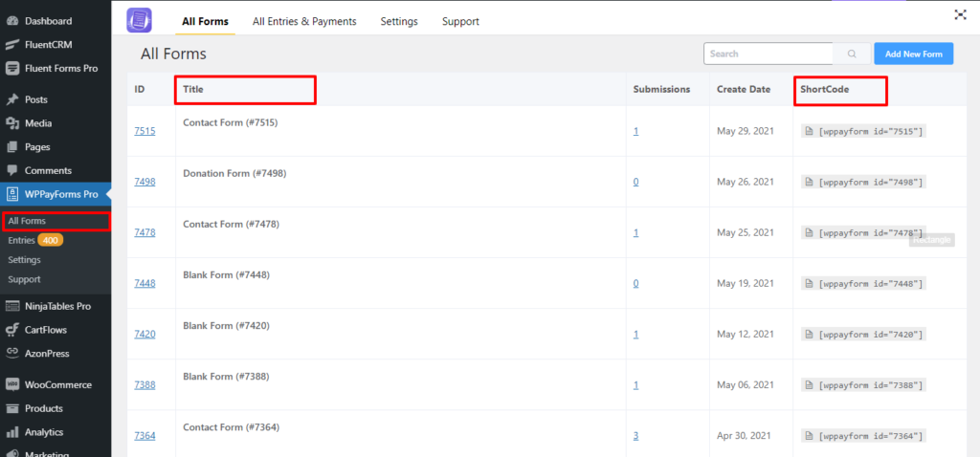Image resolution: width=980 pixels, height=457 pixels.
Task: Click the fullscreen expand icon
Action: tap(959, 14)
